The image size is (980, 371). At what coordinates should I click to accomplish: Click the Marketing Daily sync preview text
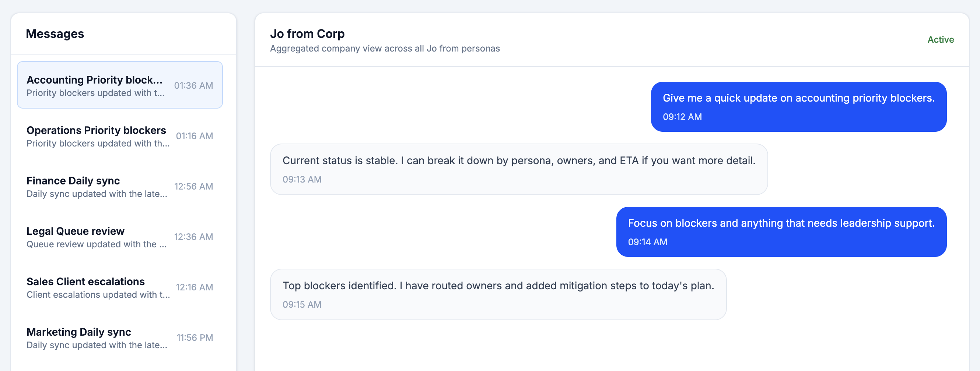point(97,345)
